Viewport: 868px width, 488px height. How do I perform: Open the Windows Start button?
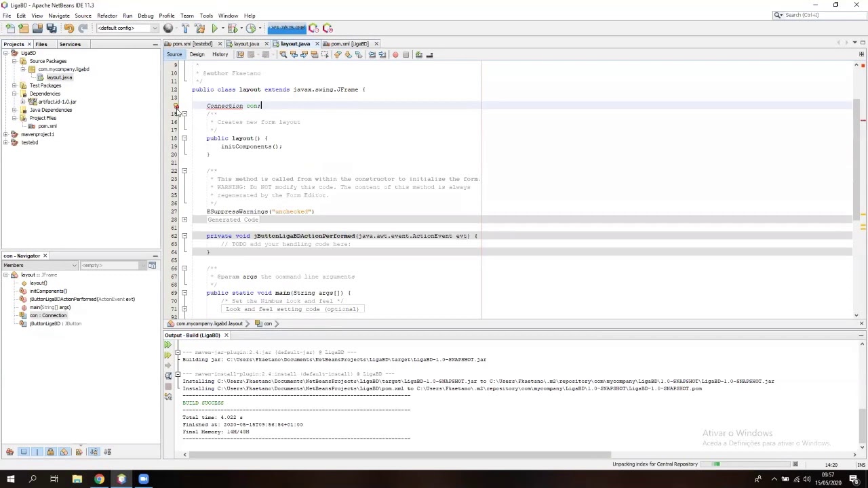click(x=10, y=479)
